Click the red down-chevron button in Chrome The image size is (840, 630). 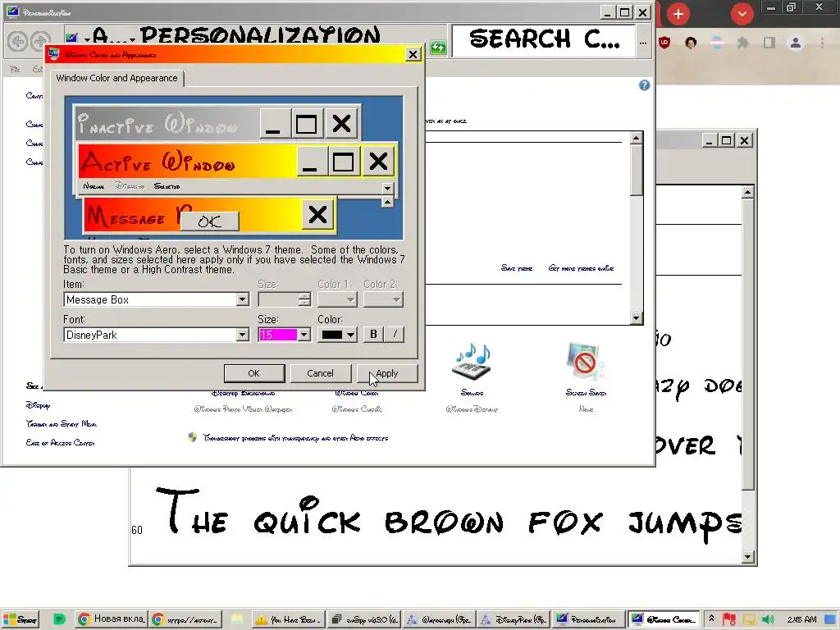(742, 14)
